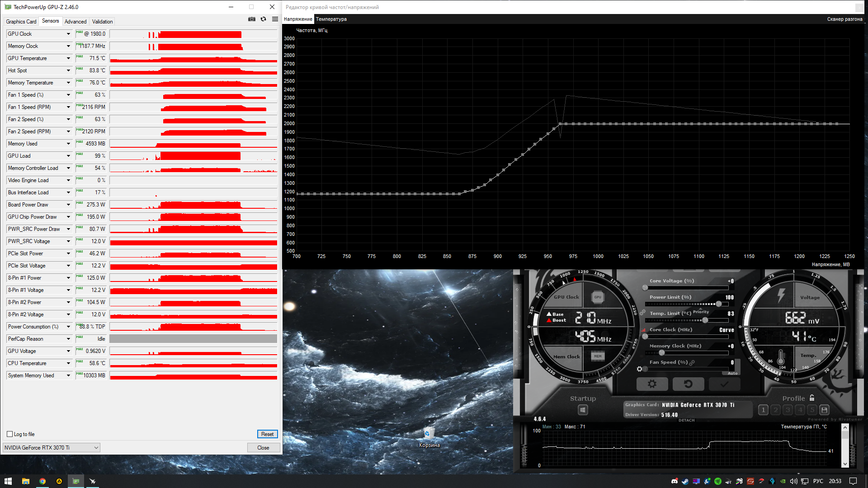Open the NVIDIA GeForce RTX 3070 Ti combo box
This screenshot has width=868, height=488.
tap(51, 448)
